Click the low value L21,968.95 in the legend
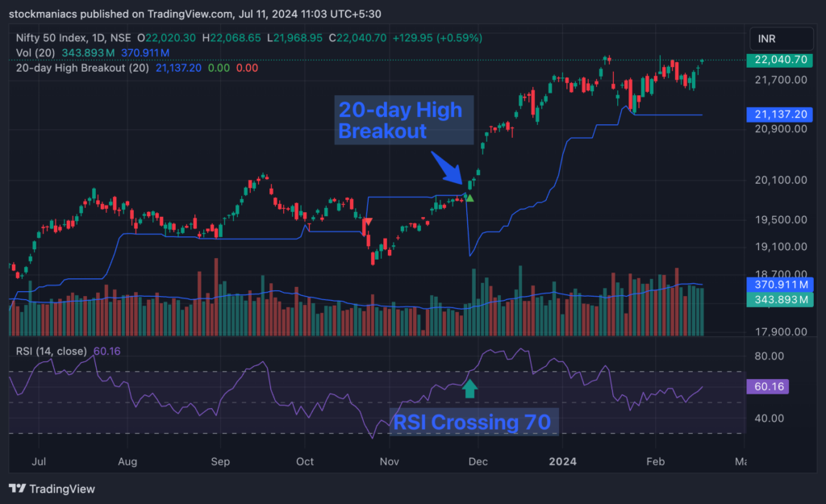This screenshot has width=826, height=504. pyautogui.click(x=294, y=38)
